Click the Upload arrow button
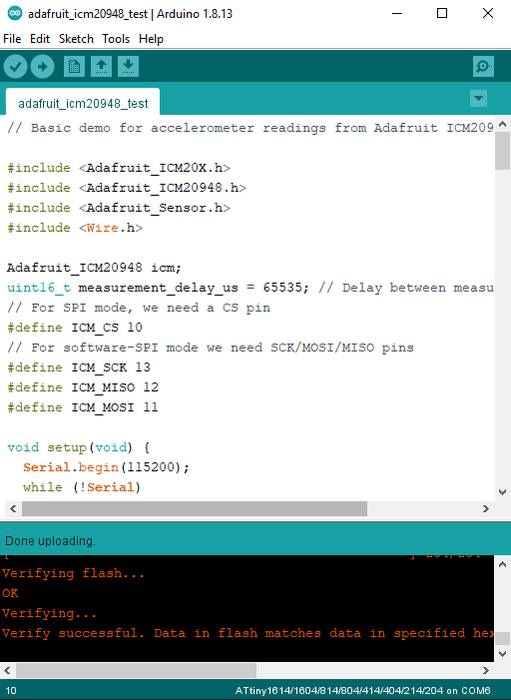The image size is (511, 700). [x=42, y=67]
